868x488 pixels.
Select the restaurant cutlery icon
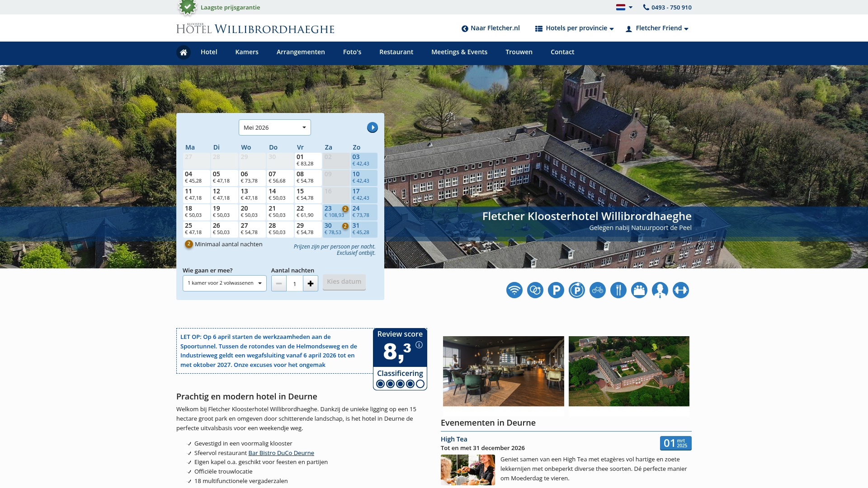point(618,290)
